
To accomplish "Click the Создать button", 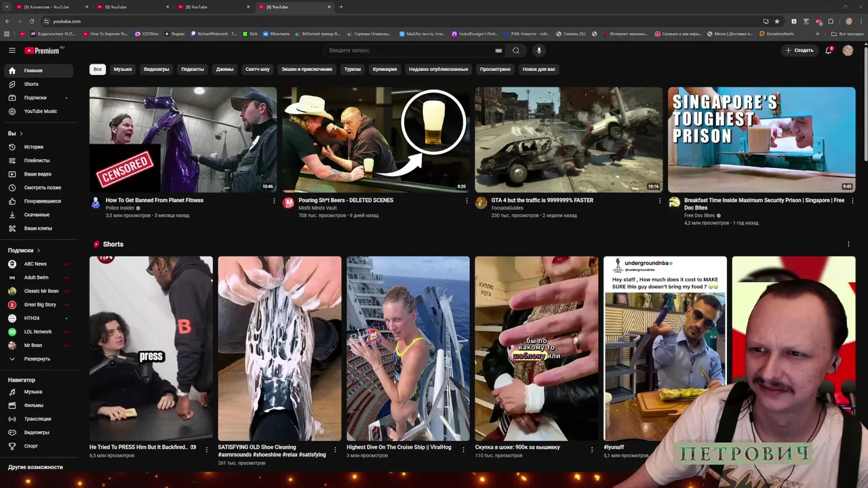I will (799, 50).
